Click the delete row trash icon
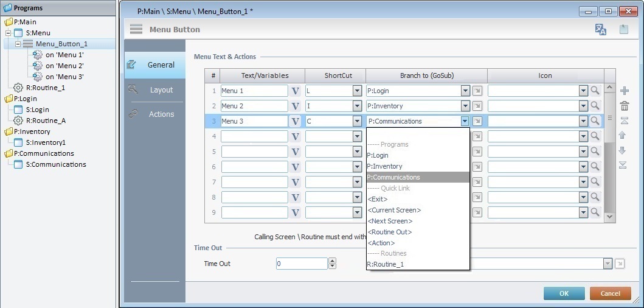Viewport: 644px width, 308px height. (624, 106)
